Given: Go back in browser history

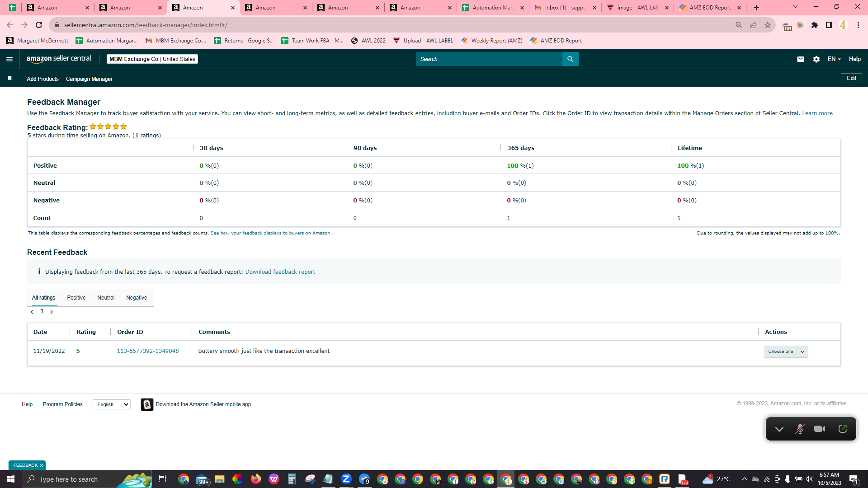Looking at the screenshot, I should (x=10, y=25).
